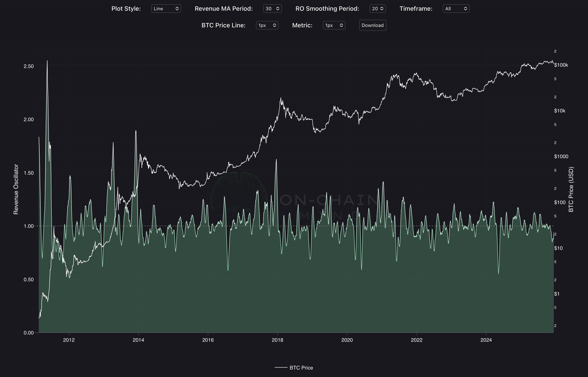
Task: Open the Metric line width dropdown
Action: click(x=334, y=25)
